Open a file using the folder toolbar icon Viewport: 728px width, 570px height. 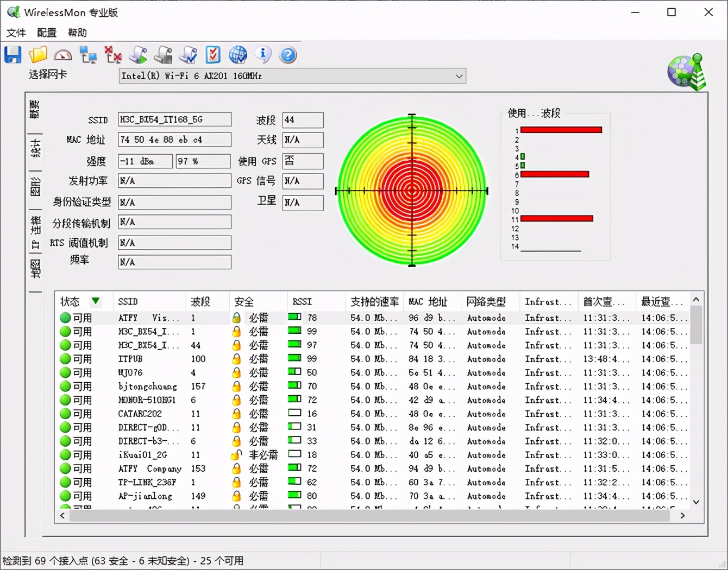(x=37, y=54)
